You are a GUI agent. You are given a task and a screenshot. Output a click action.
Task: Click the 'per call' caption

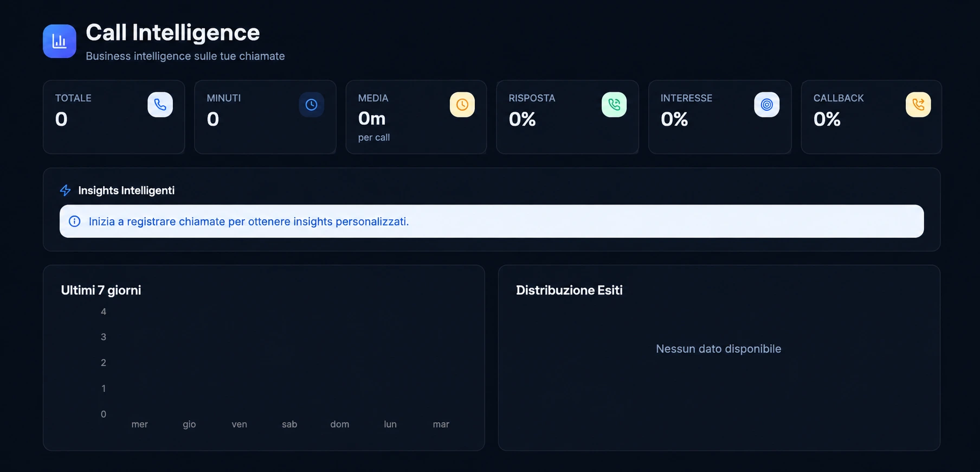click(x=374, y=138)
